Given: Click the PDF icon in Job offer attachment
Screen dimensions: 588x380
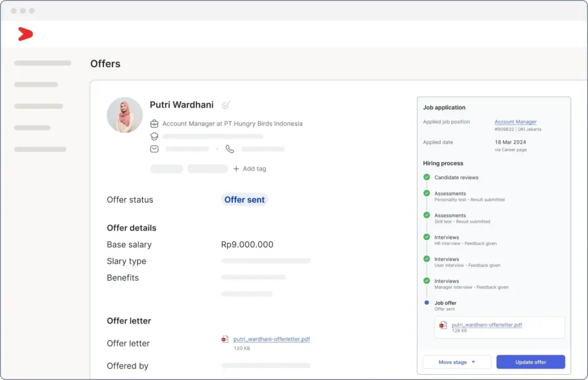Looking at the screenshot, I should coord(443,325).
